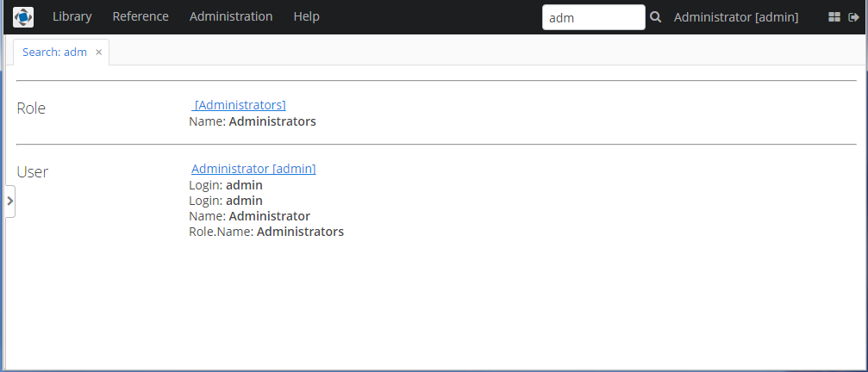Open the Help menu

point(306,17)
